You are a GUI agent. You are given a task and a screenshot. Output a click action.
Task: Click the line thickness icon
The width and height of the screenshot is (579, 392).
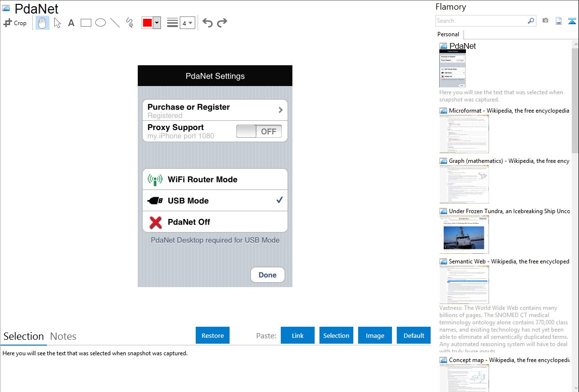[173, 23]
